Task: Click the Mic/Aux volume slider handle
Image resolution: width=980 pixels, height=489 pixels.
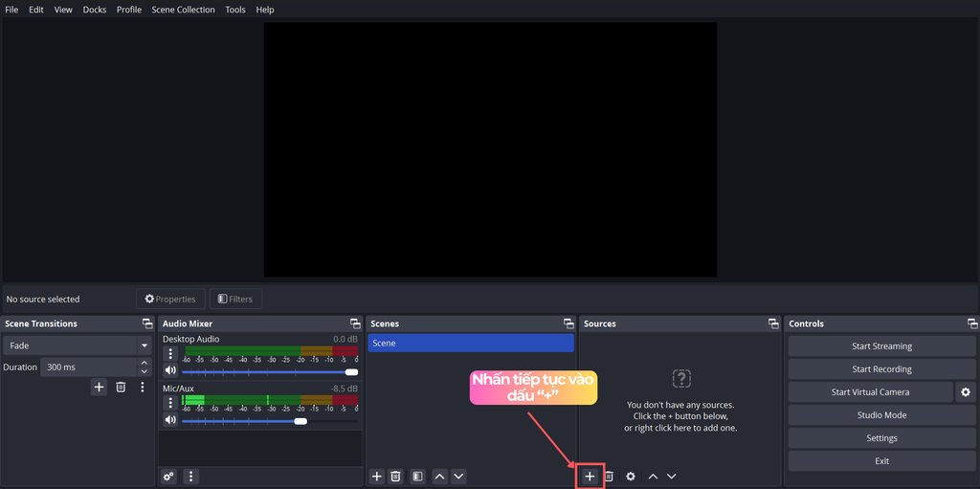Action: pyautogui.click(x=301, y=421)
